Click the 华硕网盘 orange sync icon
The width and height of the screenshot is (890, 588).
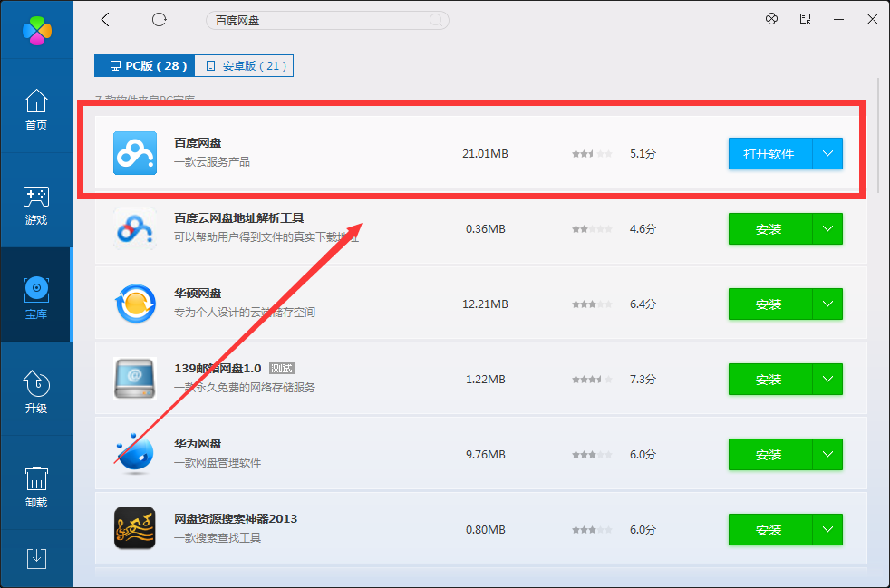coord(135,304)
